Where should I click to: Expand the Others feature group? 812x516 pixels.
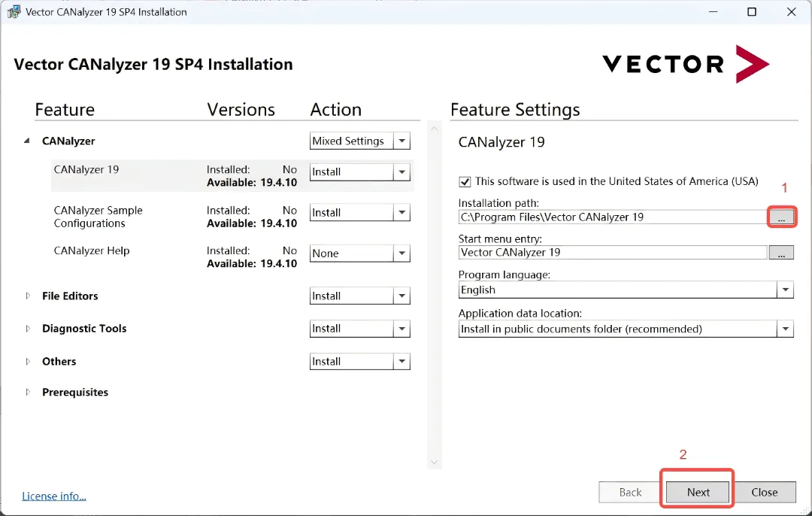[28, 362]
